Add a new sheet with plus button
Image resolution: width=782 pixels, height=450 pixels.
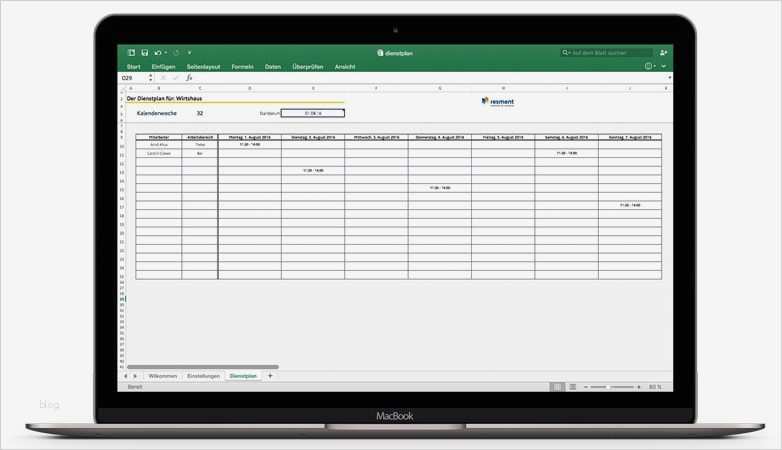(270, 376)
